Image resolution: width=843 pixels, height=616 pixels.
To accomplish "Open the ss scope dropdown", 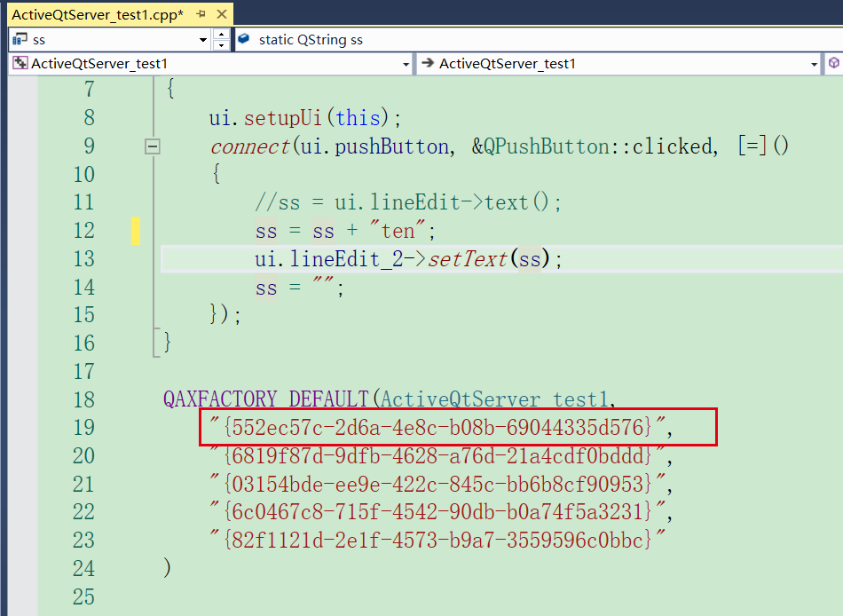I will pos(202,40).
